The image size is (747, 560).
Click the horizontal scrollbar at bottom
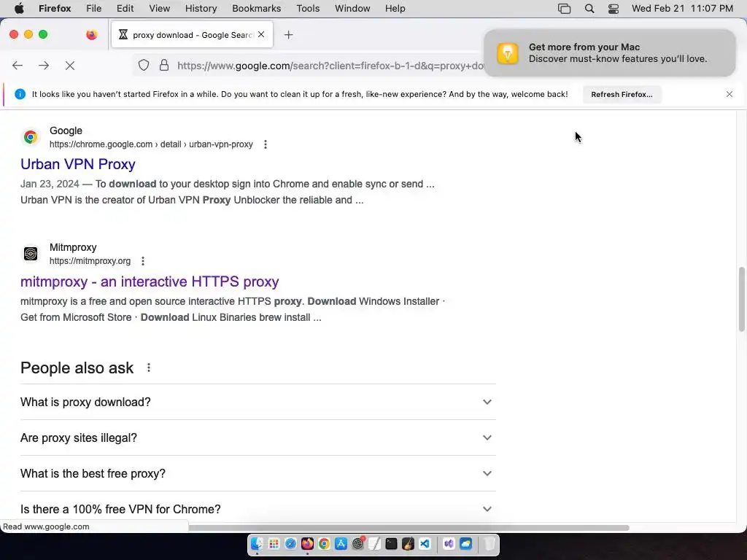(409, 528)
